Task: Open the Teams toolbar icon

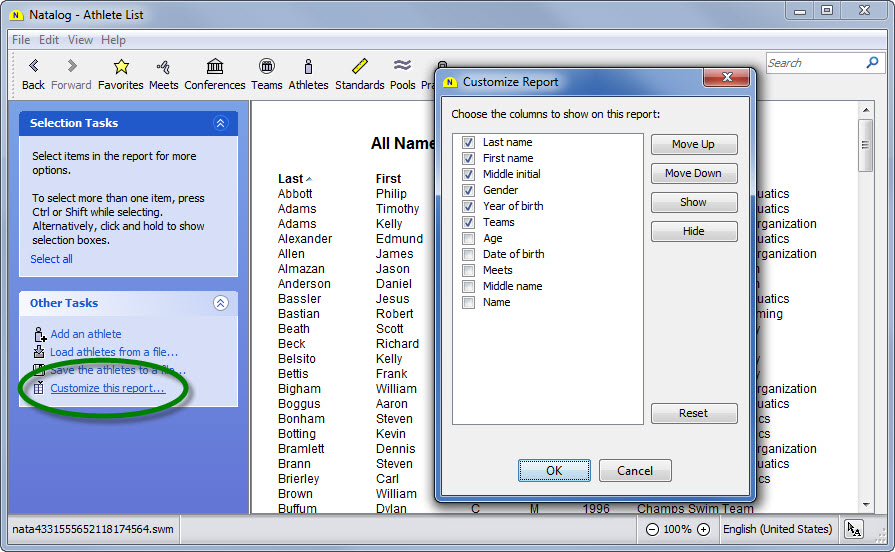Action: (267, 67)
